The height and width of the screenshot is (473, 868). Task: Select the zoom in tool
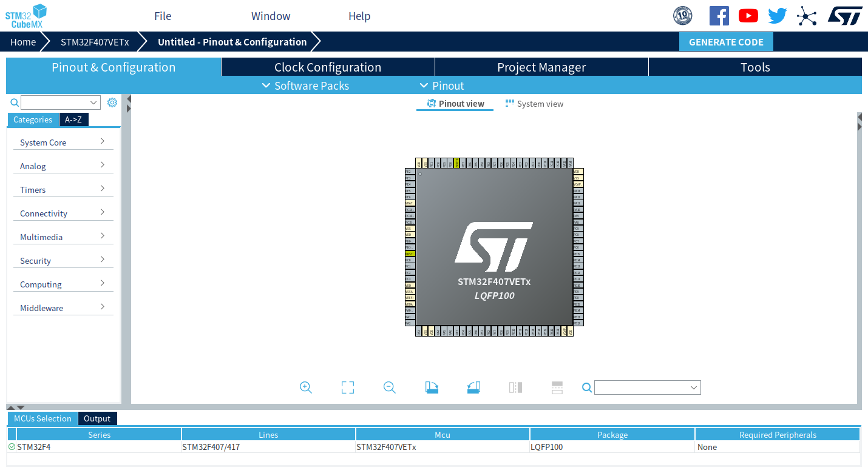coord(305,387)
